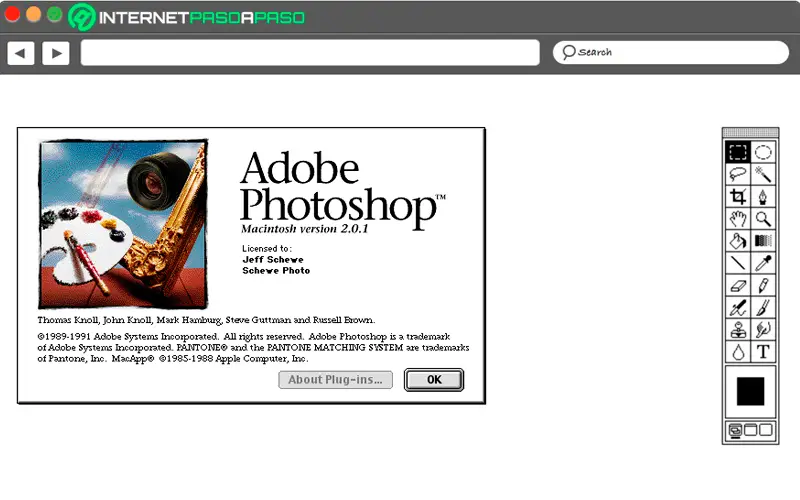This screenshot has height=500, width=800.
Task: Click the InternetPasoAPaso logo
Action: tap(187, 17)
